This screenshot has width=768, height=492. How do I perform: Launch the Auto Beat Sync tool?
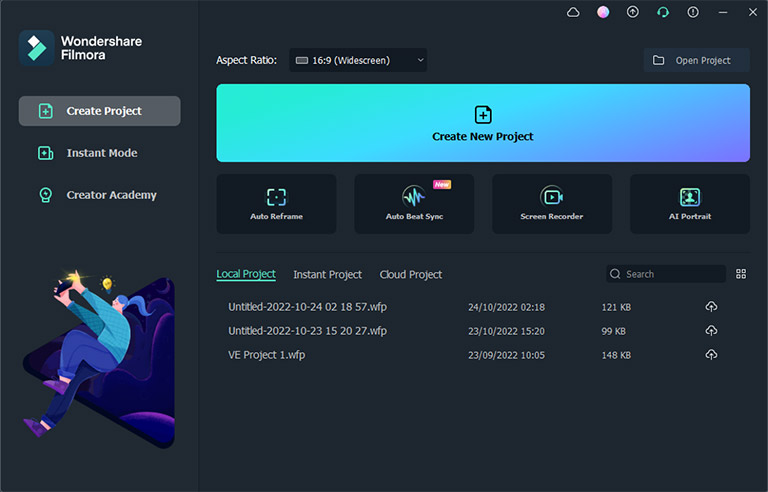(414, 204)
